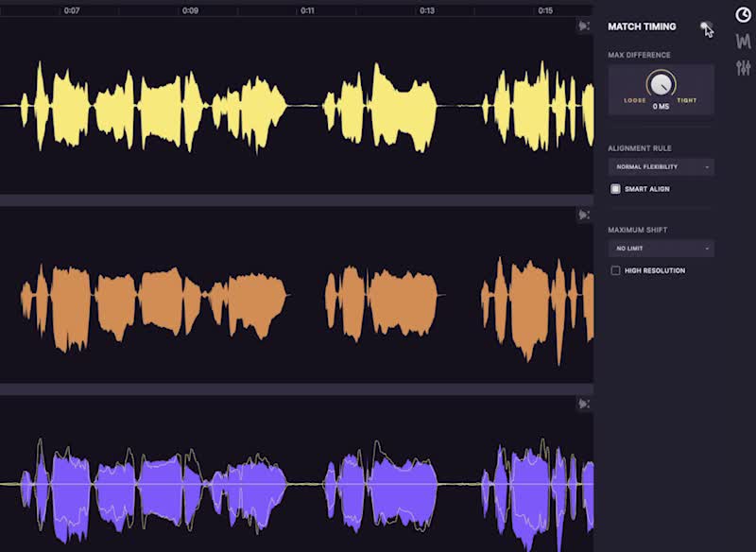Click the Tight label beside the knob
Image resolution: width=756 pixels, height=552 pixels.
(x=687, y=100)
